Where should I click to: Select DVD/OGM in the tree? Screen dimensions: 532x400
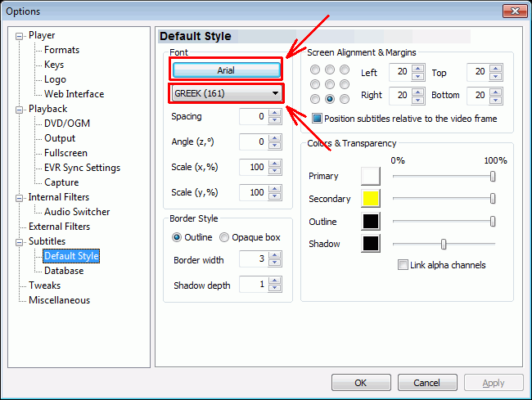point(67,124)
